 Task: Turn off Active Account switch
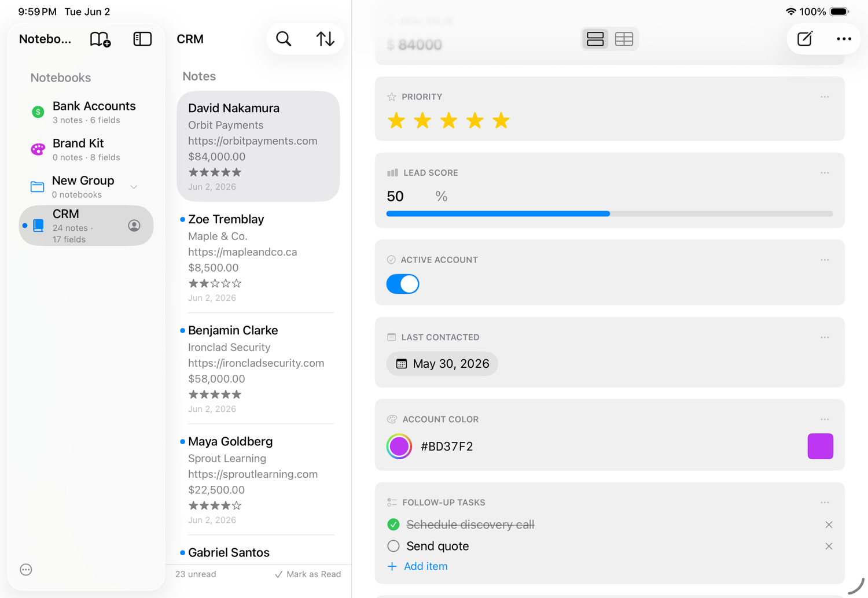click(x=403, y=284)
